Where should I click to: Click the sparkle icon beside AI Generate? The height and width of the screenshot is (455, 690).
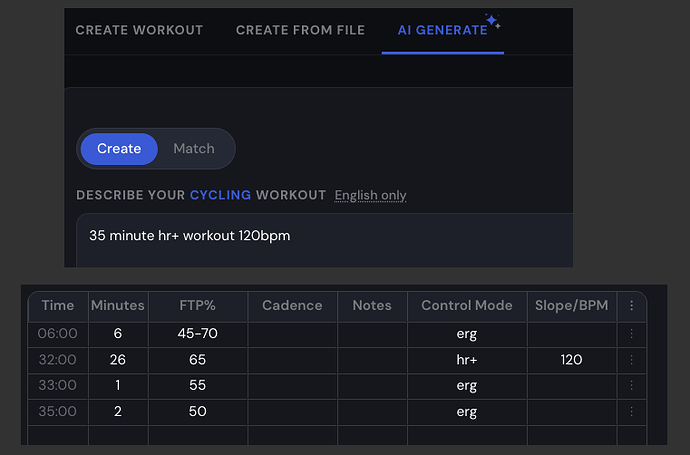493,21
